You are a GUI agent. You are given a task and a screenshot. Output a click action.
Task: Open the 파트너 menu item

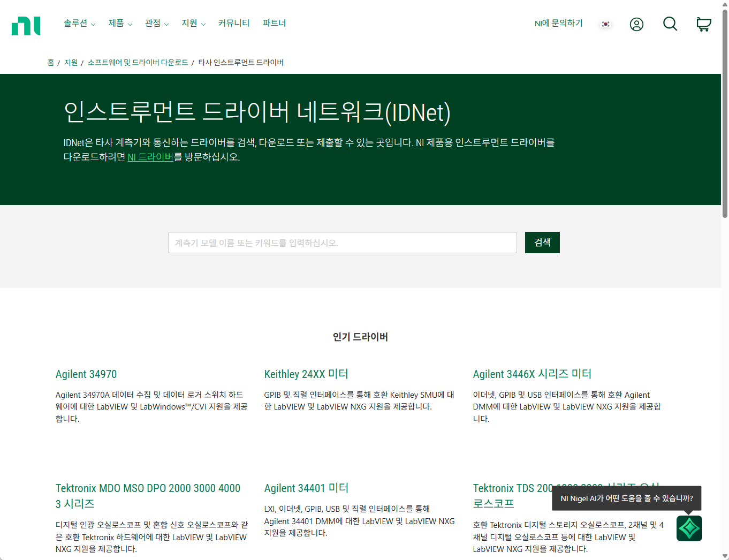tap(274, 23)
